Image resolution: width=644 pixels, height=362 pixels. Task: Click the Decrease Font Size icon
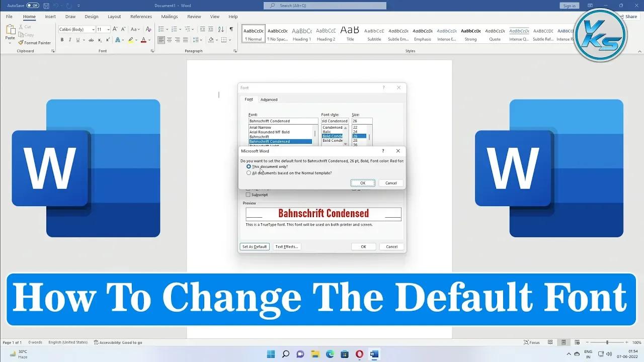(x=123, y=29)
